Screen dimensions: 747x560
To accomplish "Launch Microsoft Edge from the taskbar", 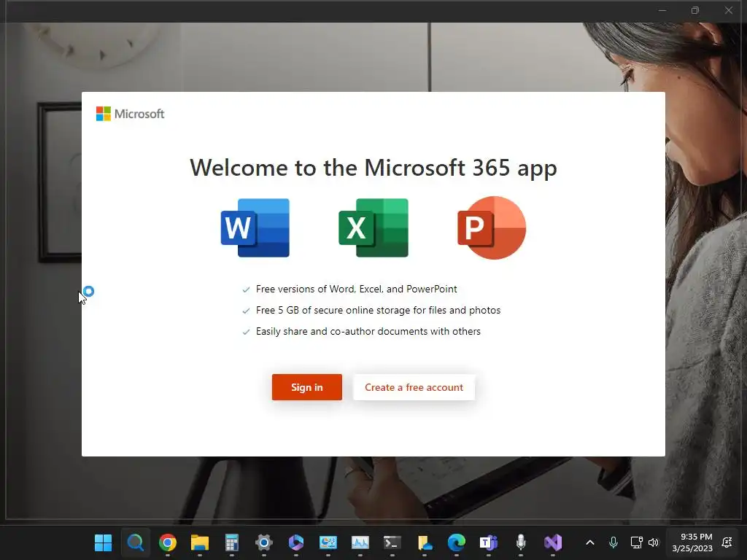I will click(x=457, y=542).
